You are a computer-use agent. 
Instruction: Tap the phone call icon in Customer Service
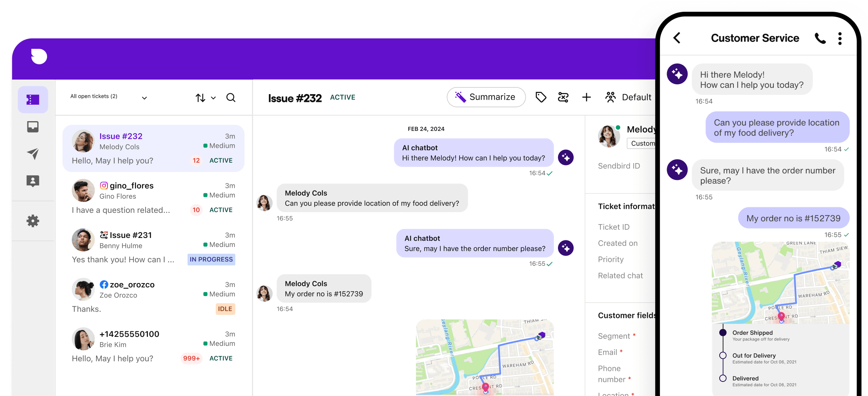click(x=820, y=38)
